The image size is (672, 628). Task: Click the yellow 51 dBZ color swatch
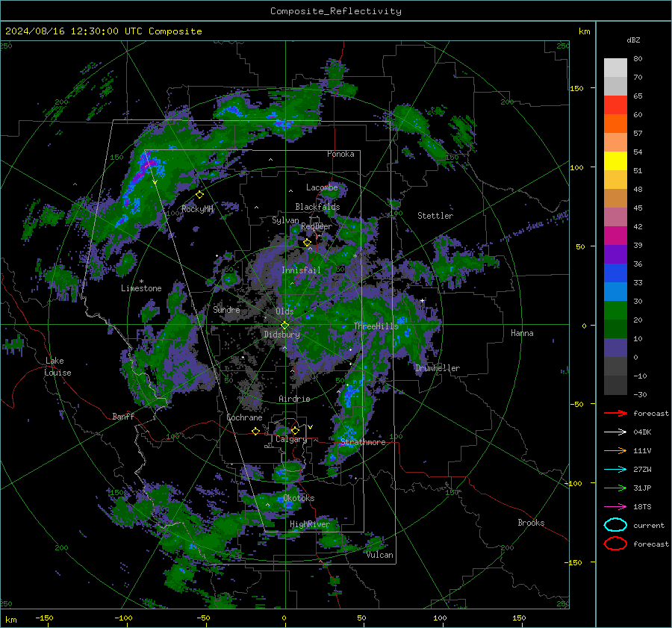pos(615,161)
